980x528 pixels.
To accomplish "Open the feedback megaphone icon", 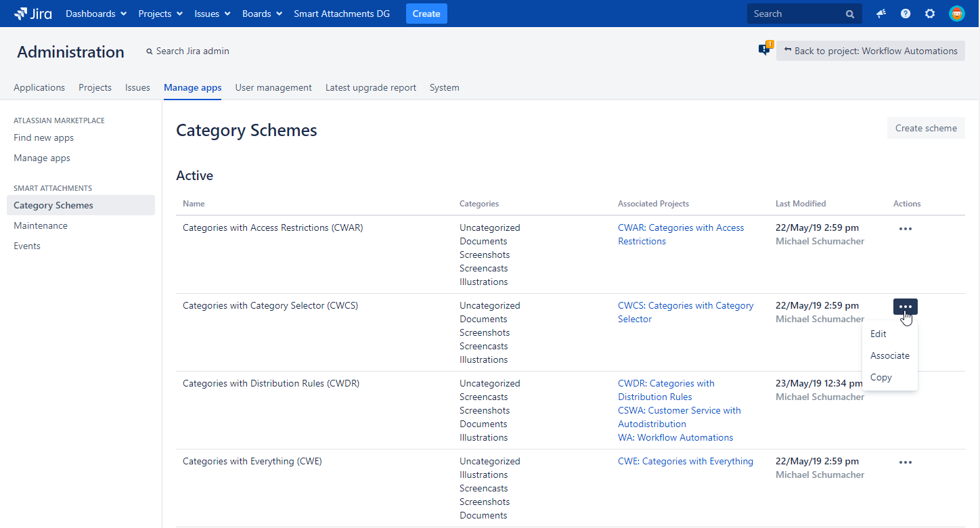I will 881,14.
